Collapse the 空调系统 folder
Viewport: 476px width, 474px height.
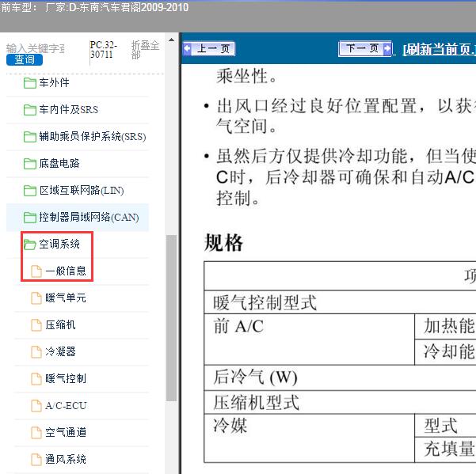click(x=59, y=245)
